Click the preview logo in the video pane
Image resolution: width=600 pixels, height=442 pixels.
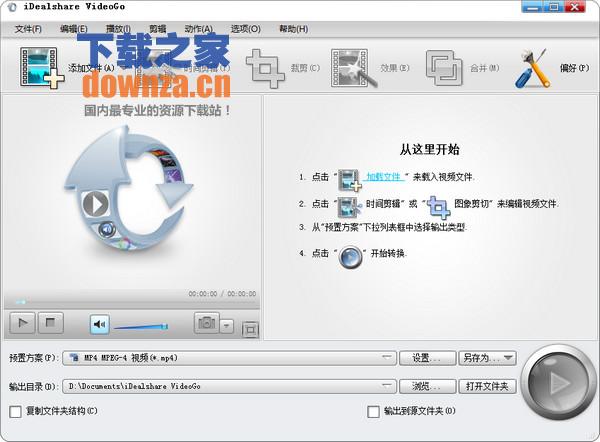click(129, 188)
